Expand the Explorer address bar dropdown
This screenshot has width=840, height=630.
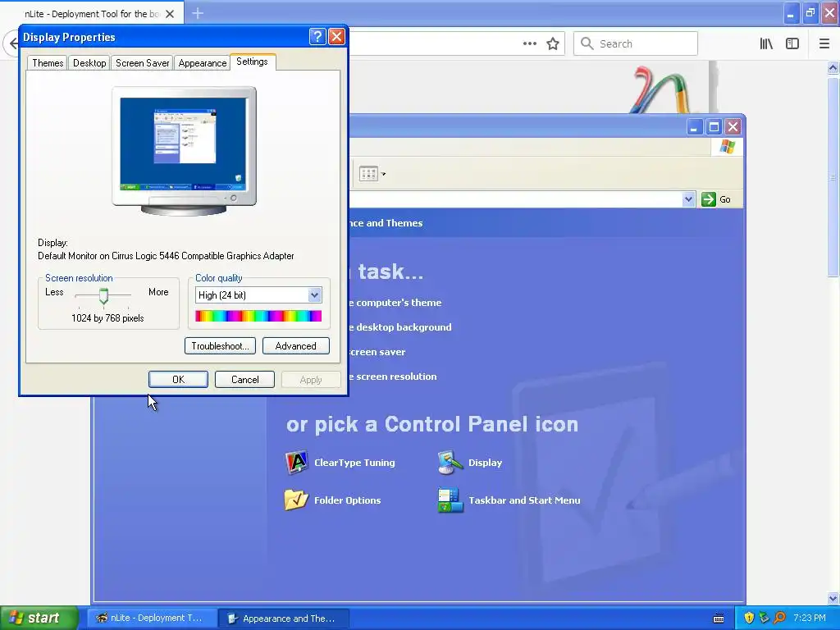click(688, 199)
